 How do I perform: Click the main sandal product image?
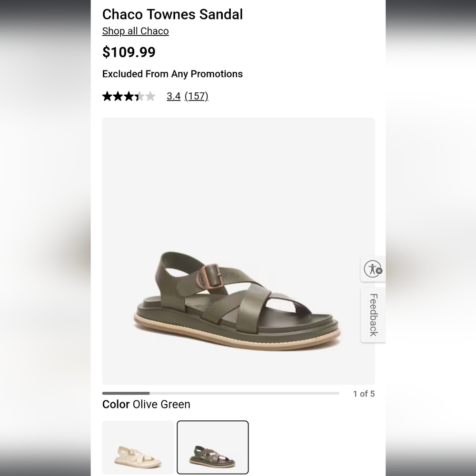[238, 251]
